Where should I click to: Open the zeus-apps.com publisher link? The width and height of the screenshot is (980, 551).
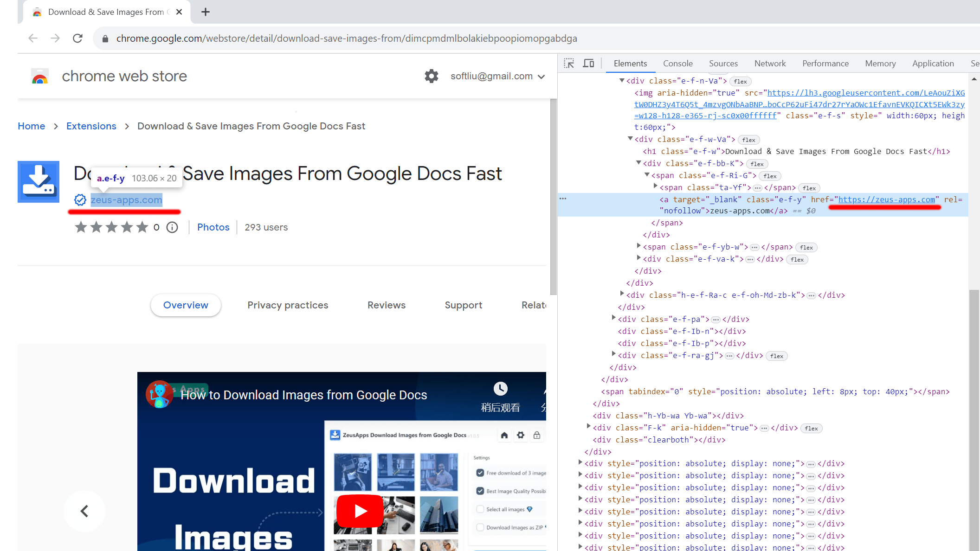[x=126, y=200]
